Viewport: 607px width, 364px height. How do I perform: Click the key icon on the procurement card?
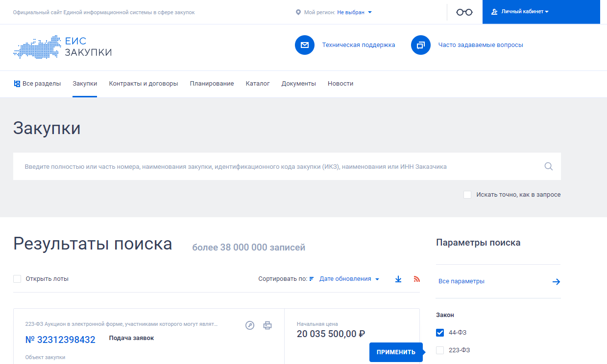pyautogui.click(x=250, y=325)
